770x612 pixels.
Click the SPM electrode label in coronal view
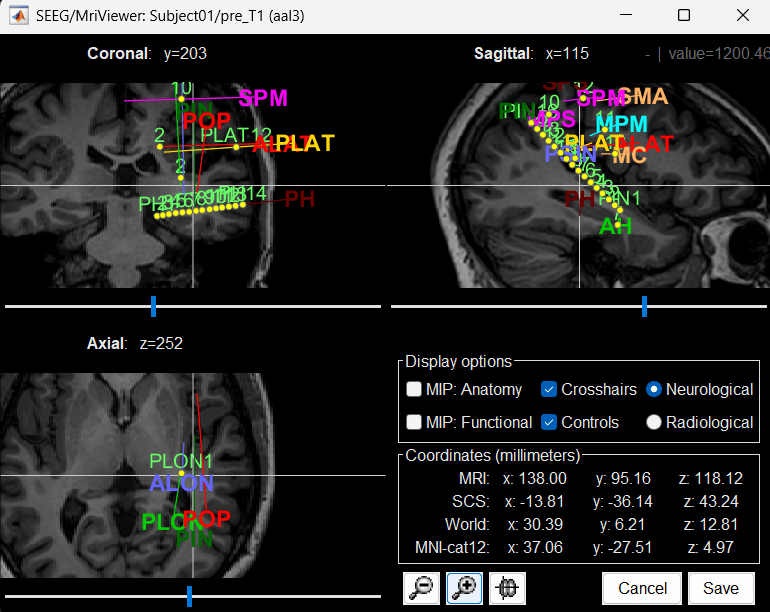coord(263,98)
